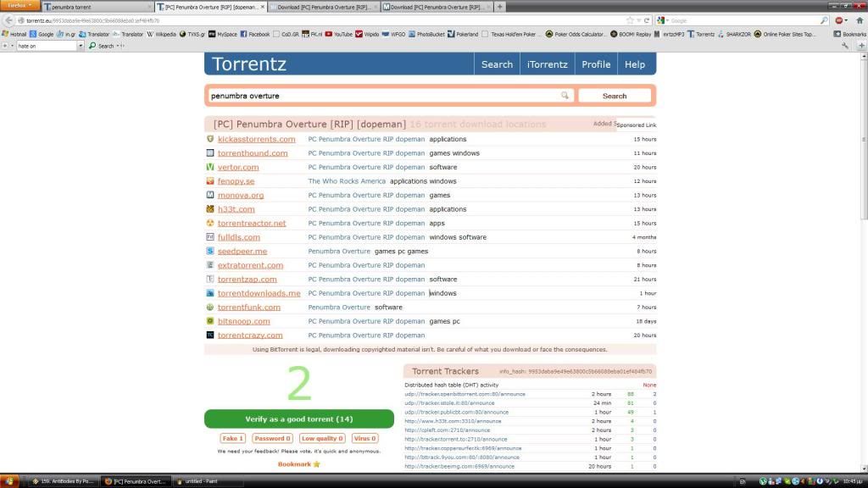Click the torrenthound.com site icon

210,152
